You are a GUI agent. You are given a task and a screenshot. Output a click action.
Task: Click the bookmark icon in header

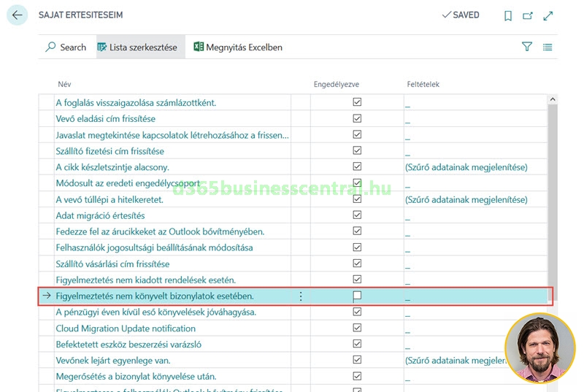(x=508, y=15)
